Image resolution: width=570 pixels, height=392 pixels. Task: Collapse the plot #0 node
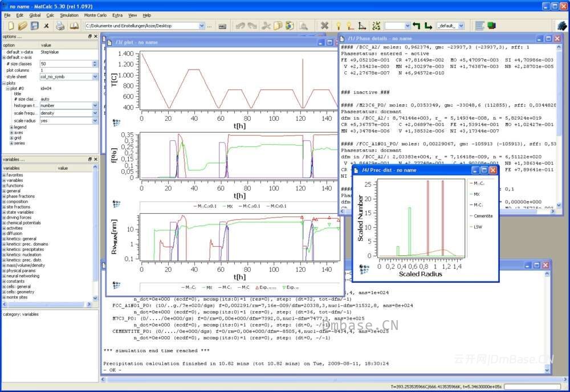(x=7, y=88)
